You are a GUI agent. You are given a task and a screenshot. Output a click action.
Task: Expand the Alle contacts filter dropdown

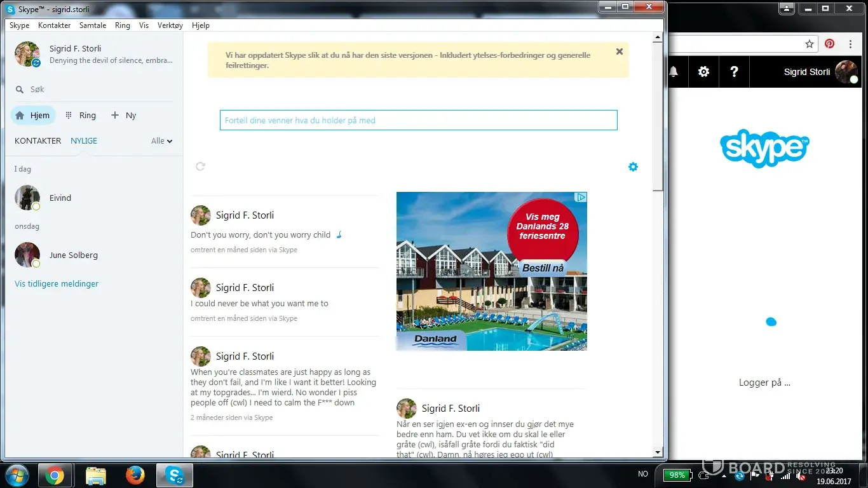162,141
